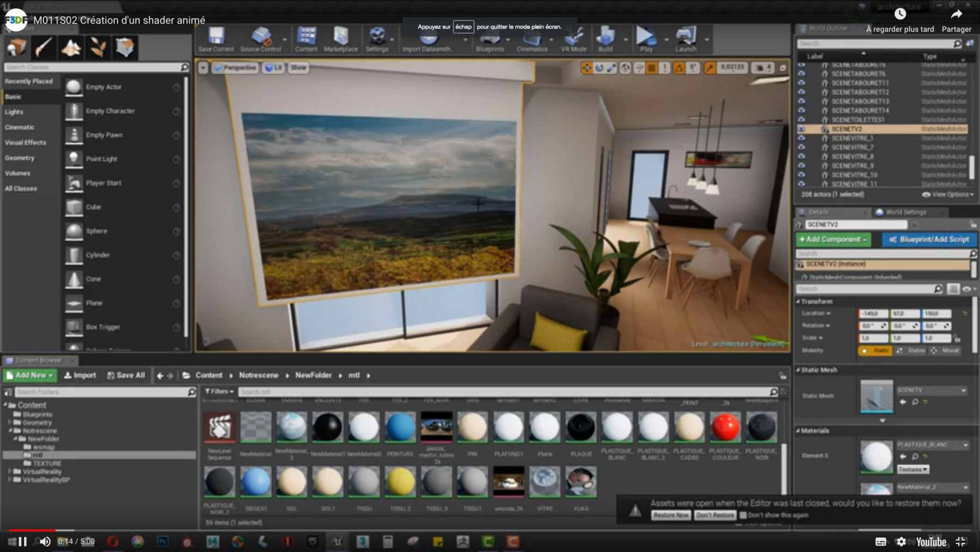Image resolution: width=980 pixels, height=552 pixels.
Task: Select the Foliage mode leaf icon
Action: 98,47
